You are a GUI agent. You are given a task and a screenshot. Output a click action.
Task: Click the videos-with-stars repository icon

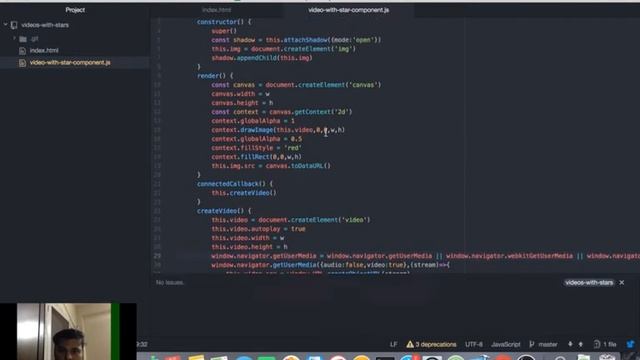[x=14, y=25]
